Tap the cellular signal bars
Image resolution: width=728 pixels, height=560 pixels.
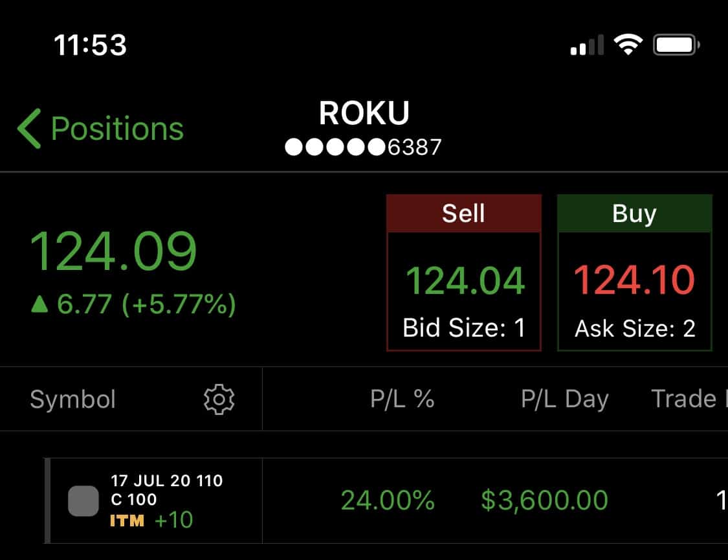tap(587, 45)
